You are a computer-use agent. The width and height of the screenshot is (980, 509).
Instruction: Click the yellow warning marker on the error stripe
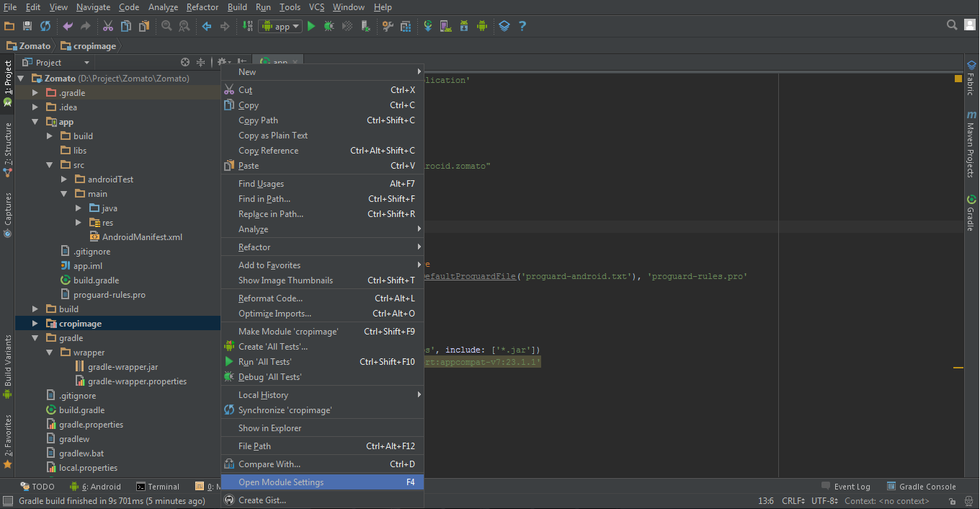click(958, 368)
